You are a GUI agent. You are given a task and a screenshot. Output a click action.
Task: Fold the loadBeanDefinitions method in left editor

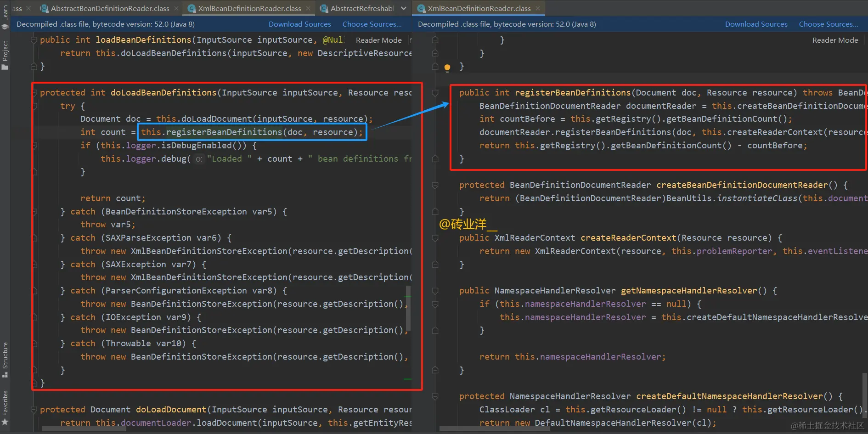pos(34,40)
